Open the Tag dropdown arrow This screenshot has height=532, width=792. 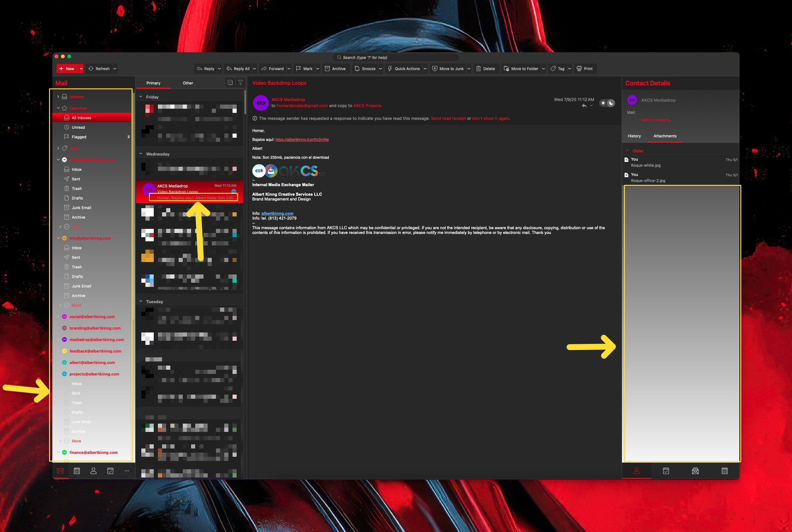point(570,69)
